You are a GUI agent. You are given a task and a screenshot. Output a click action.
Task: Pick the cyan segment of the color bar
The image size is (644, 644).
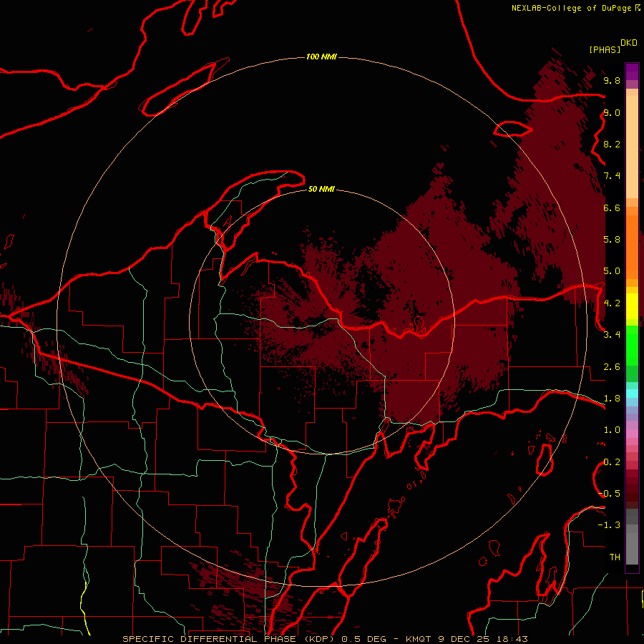(632, 393)
